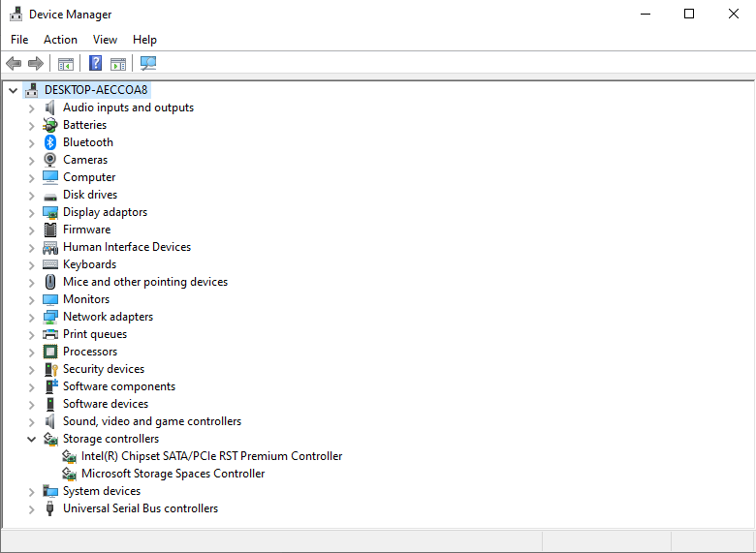Toggle the action pane toolbar icon
This screenshot has height=553, width=756.
click(118, 64)
